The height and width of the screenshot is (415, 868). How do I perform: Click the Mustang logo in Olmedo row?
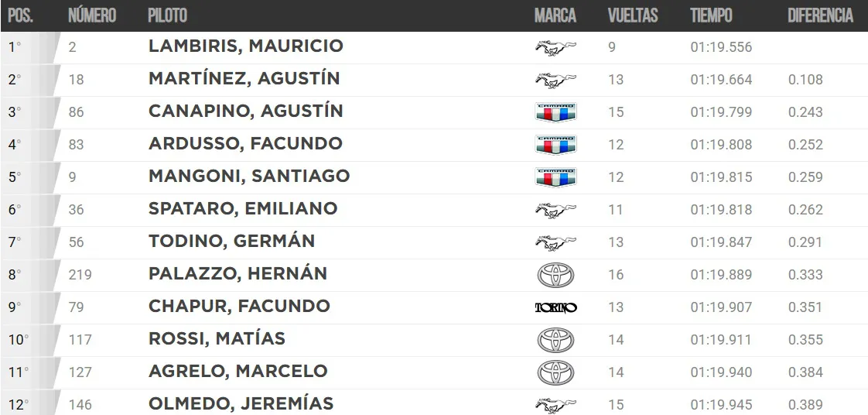point(555,405)
